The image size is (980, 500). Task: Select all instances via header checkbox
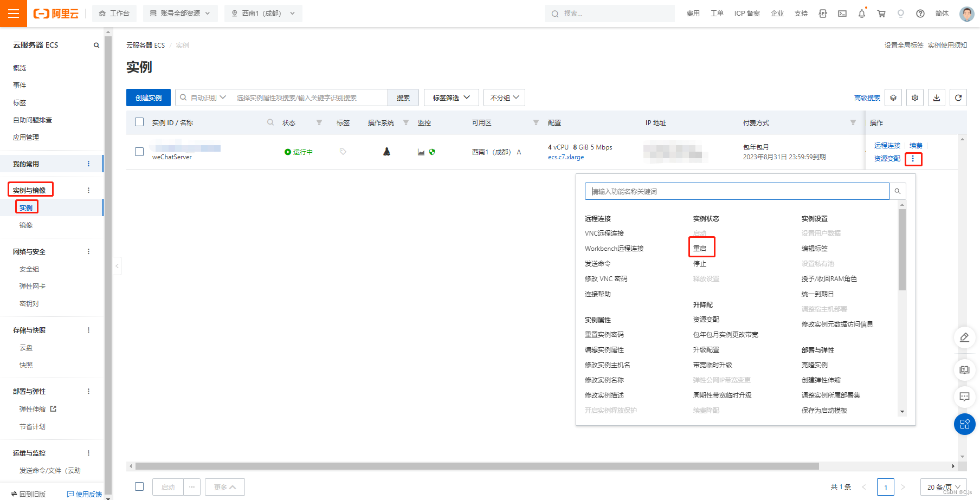(x=139, y=122)
